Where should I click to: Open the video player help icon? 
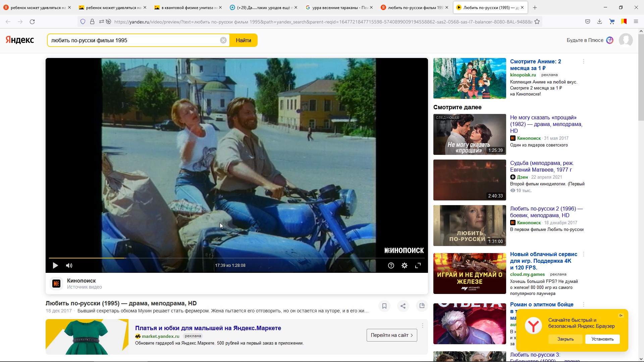pos(391,265)
